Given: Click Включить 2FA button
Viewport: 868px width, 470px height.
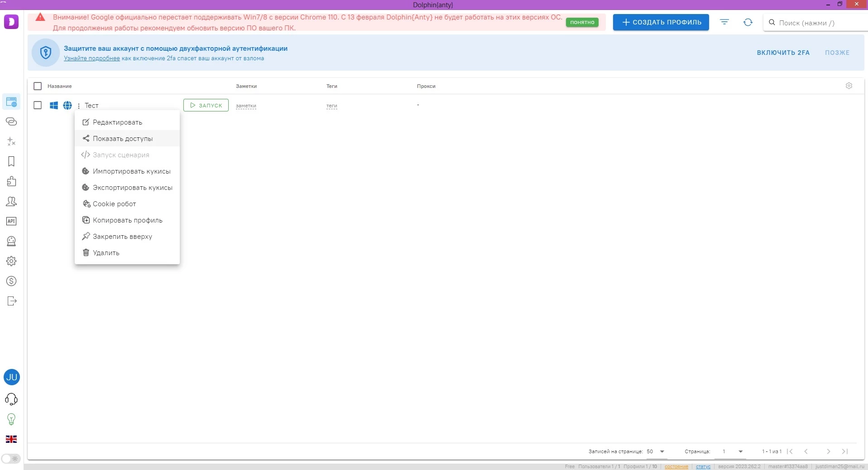Looking at the screenshot, I should point(783,53).
